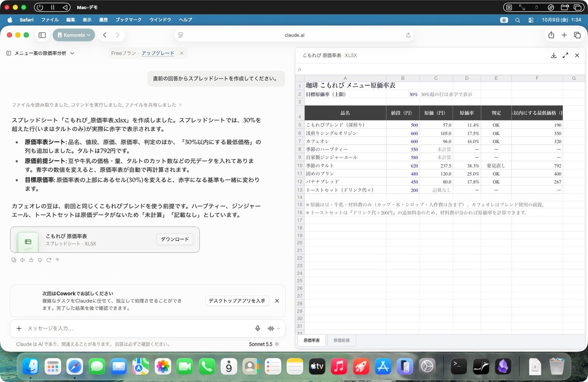
Task: Open Safari's share sheet icon
Action: pyautogui.click(x=551, y=35)
